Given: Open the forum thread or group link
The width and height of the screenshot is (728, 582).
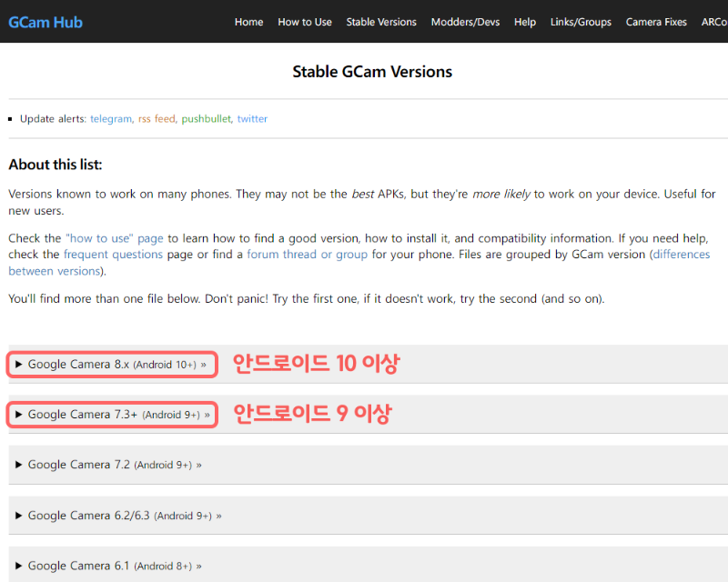Looking at the screenshot, I should [307, 255].
